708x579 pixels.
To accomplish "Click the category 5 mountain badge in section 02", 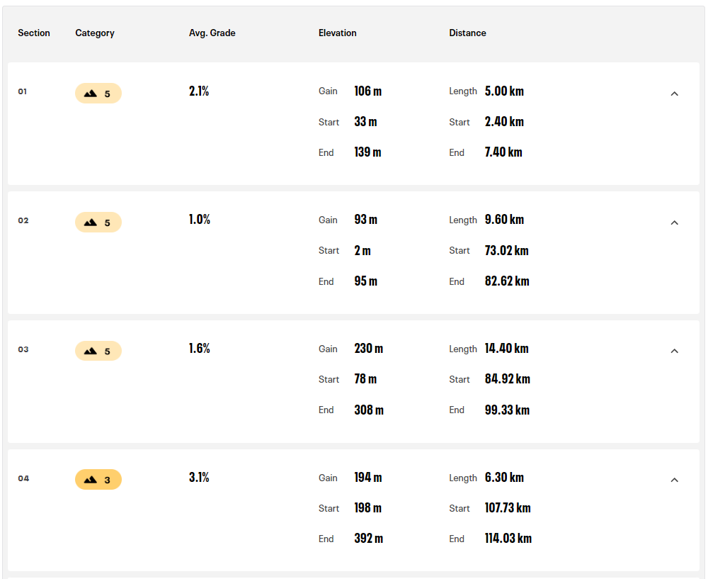I will (x=98, y=222).
